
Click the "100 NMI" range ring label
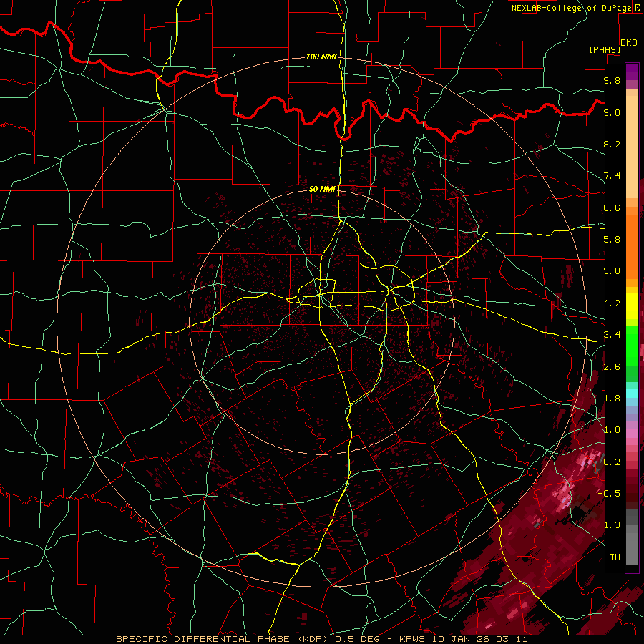coord(321,57)
